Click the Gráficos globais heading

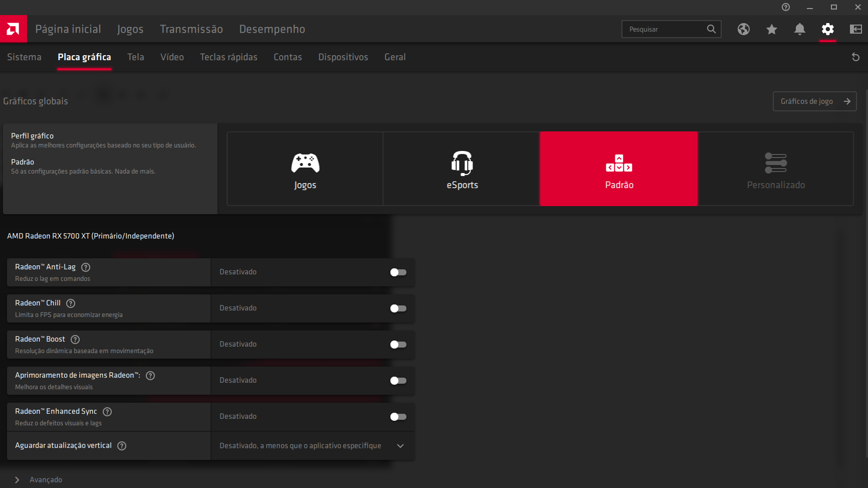coord(36,101)
